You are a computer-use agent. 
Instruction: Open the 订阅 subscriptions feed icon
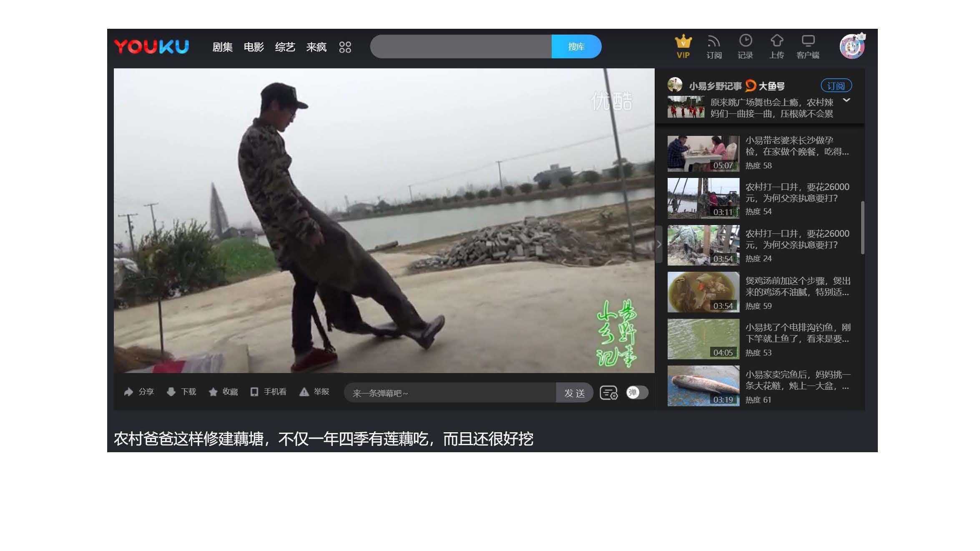(714, 46)
